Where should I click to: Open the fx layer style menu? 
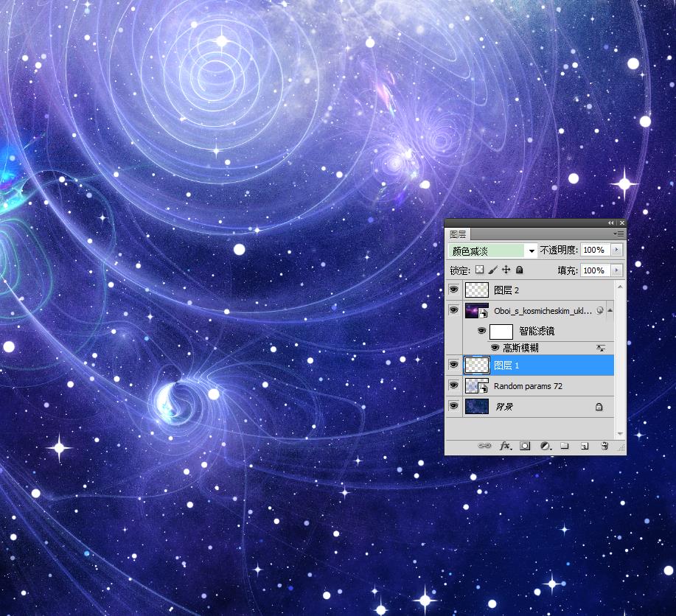tap(505, 446)
